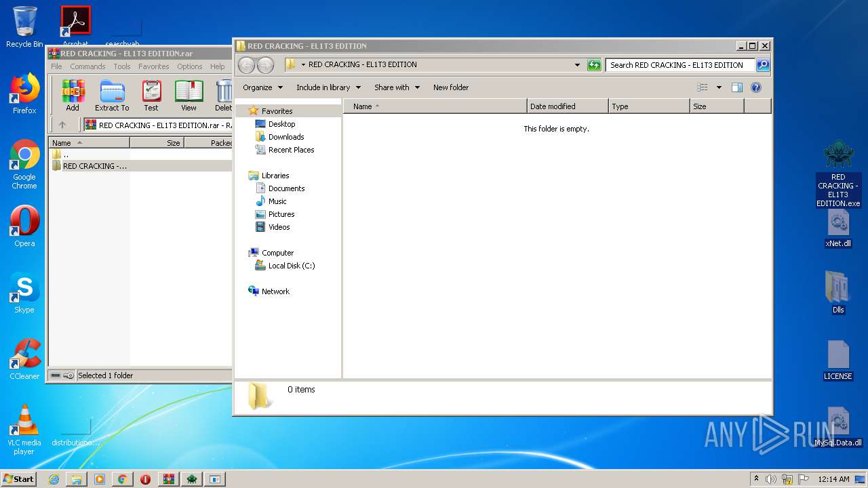The width and height of the screenshot is (868, 488).
Task: Sort Explorer list by Size header
Action: coord(717,106)
